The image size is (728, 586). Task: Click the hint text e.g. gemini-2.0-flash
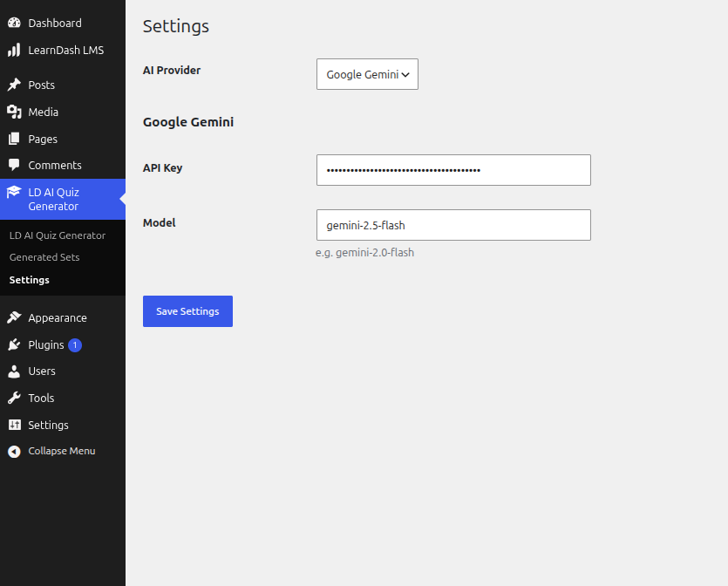coord(365,253)
